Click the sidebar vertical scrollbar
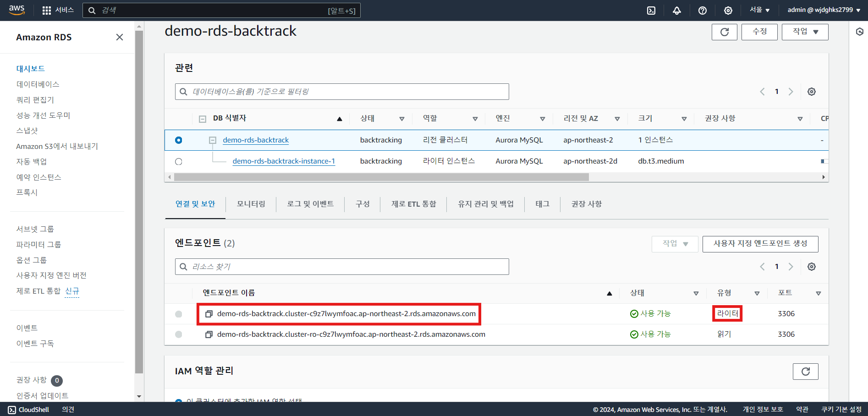Screen dimensions: 868x416 click(139, 202)
